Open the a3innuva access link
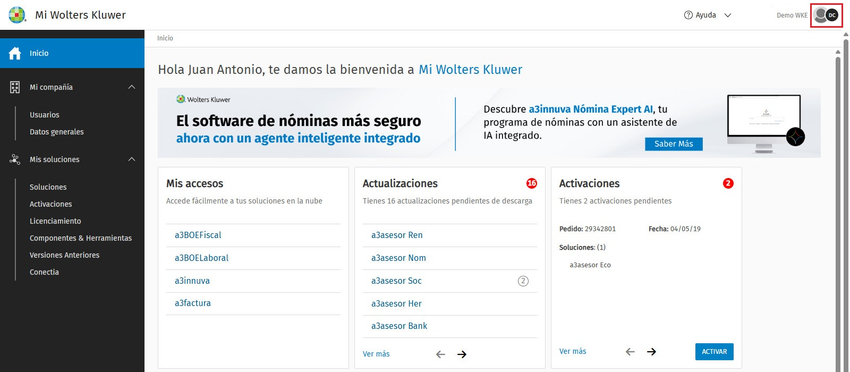The height and width of the screenshot is (372, 850). click(192, 281)
